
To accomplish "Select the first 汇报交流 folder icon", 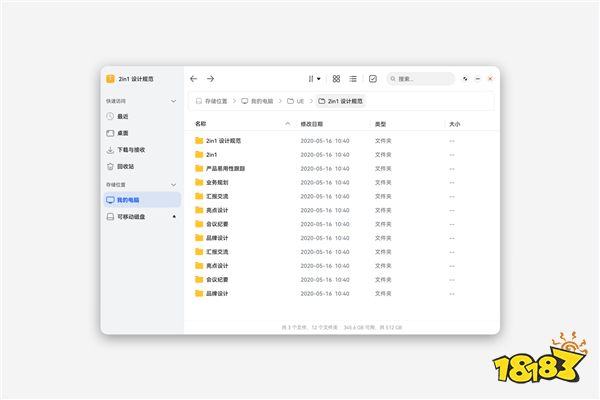I will pyautogui.click(x=199, y=196).
